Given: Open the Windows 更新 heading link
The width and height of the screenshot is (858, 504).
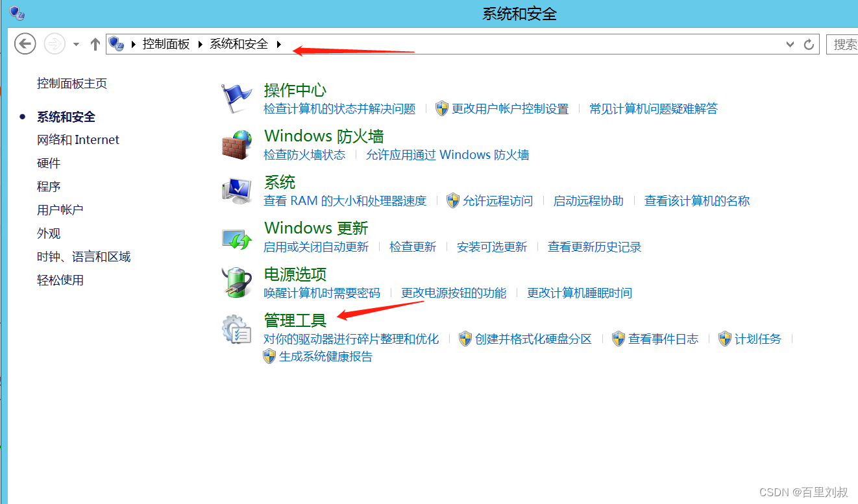Looking at the screenshot, I should pyautogui.click(x=316, y=228).
